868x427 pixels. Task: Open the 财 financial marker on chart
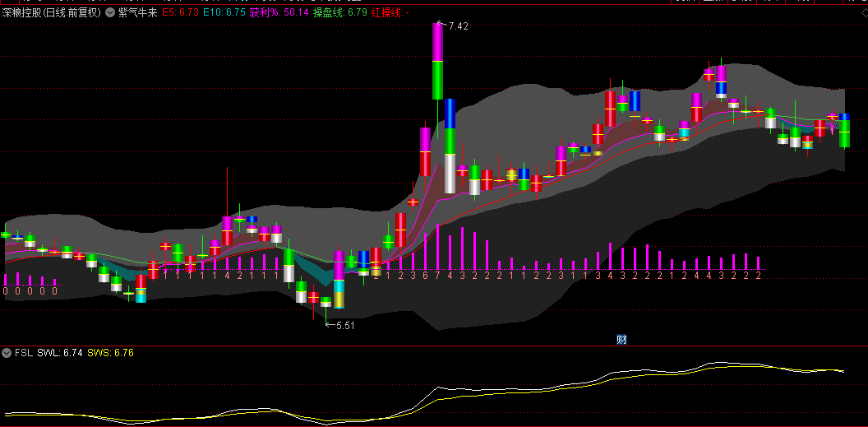[x=621, y=340]
